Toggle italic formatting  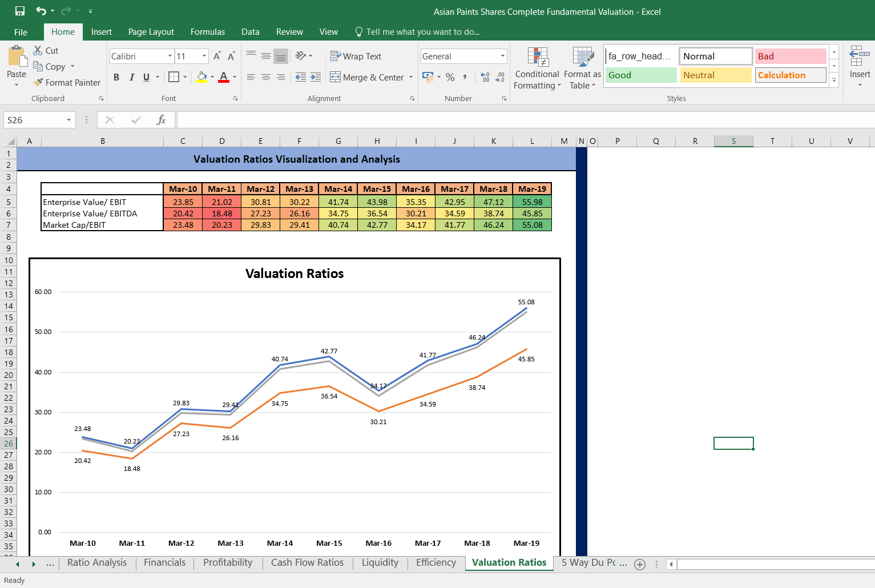(x=132, y=77)
